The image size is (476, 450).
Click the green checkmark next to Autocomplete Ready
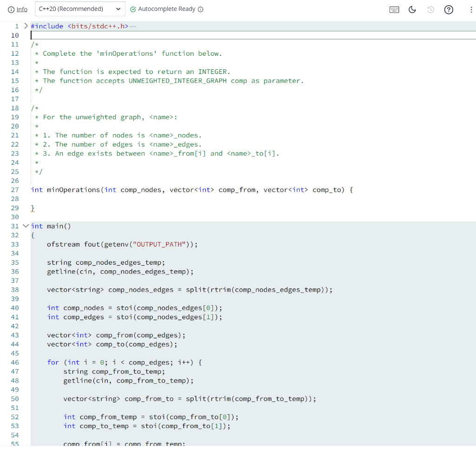(x=134, y=9)
